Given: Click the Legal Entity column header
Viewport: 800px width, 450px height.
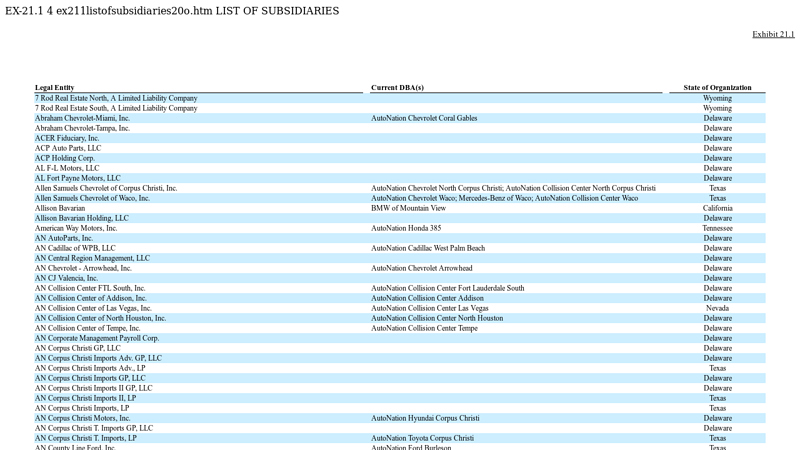Looking at the screenshot, I should coord(55,88).
